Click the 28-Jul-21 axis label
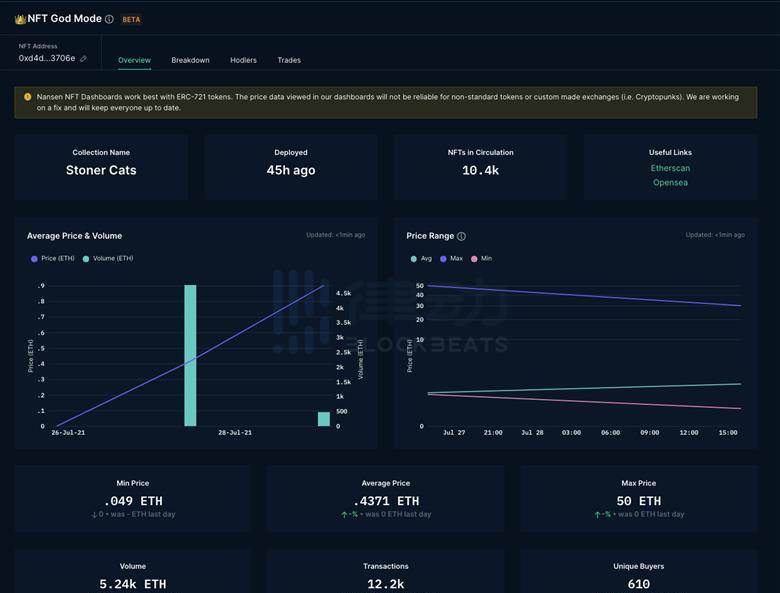 pyautogui.click(x=235, y=433)
